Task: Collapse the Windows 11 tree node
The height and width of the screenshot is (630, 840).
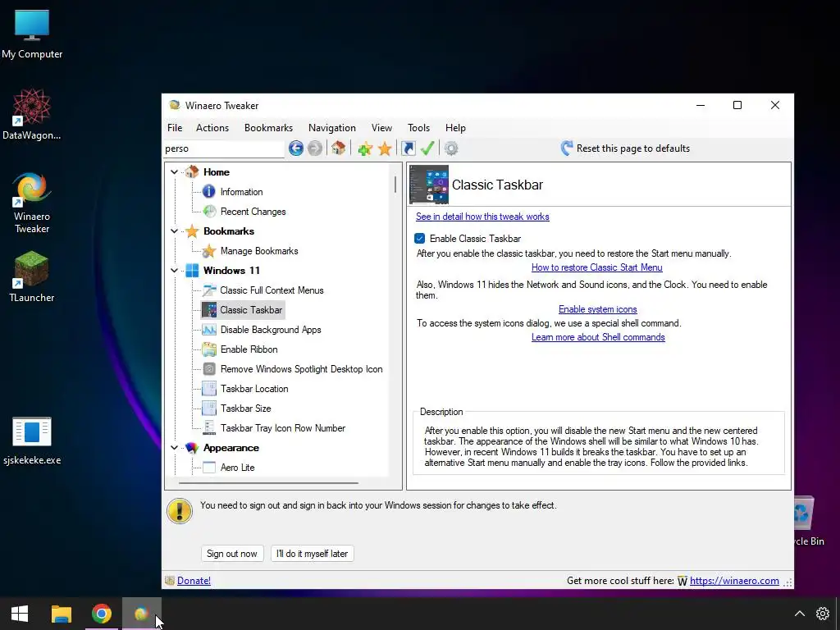Action: [x=174, y=271]
